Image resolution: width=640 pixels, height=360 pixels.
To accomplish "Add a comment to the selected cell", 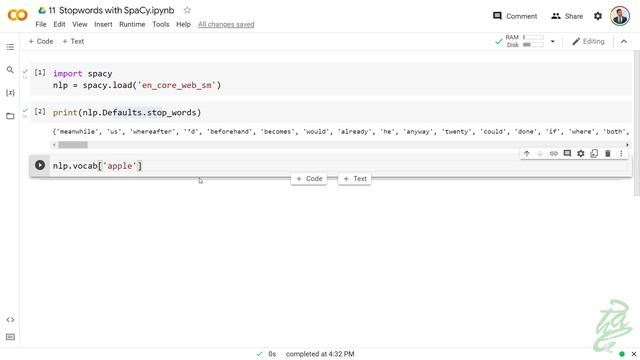I will (x=567, y=153).
